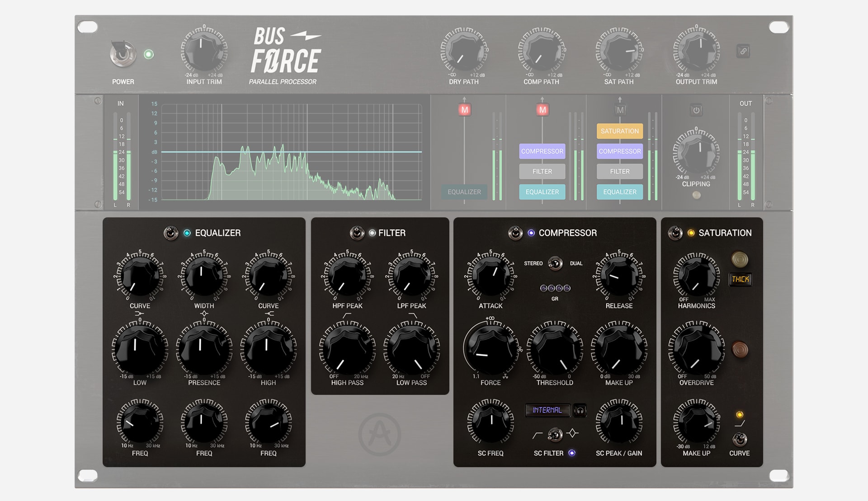Image resolution: width=868 pixels, height=501 pixels.
Task: Toggle the Clipping power button
Action: (696, 110)
